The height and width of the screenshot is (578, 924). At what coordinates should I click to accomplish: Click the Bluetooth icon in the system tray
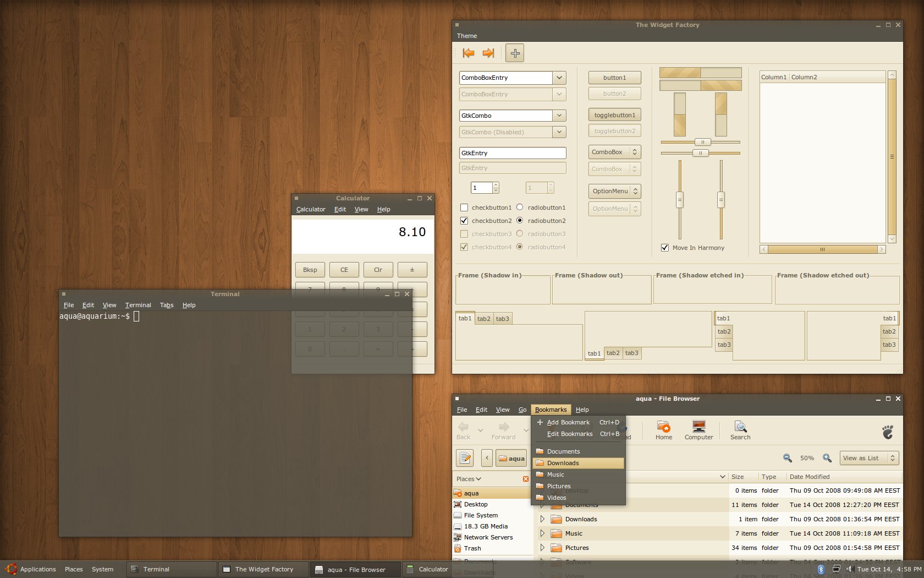pyautogui.click(x=821, y=569)
